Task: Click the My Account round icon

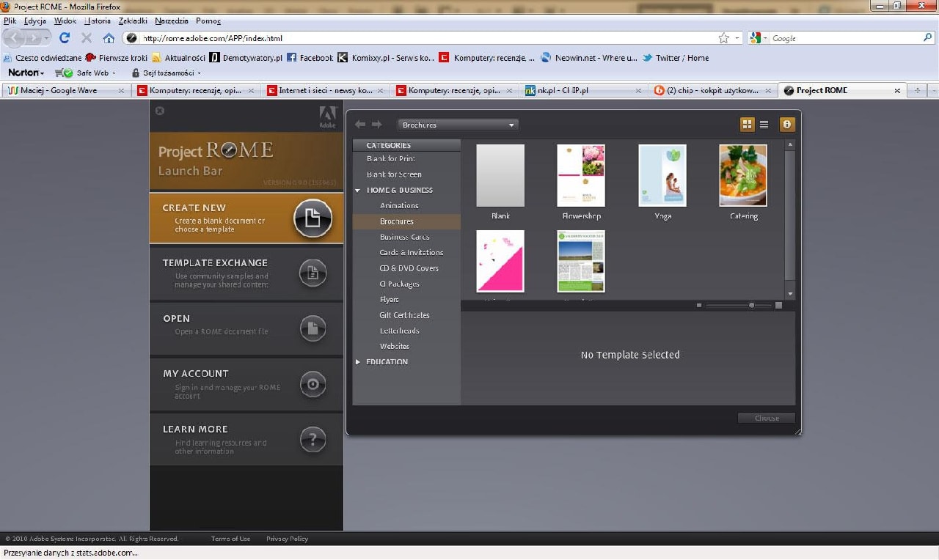Action: coord(313,384)
